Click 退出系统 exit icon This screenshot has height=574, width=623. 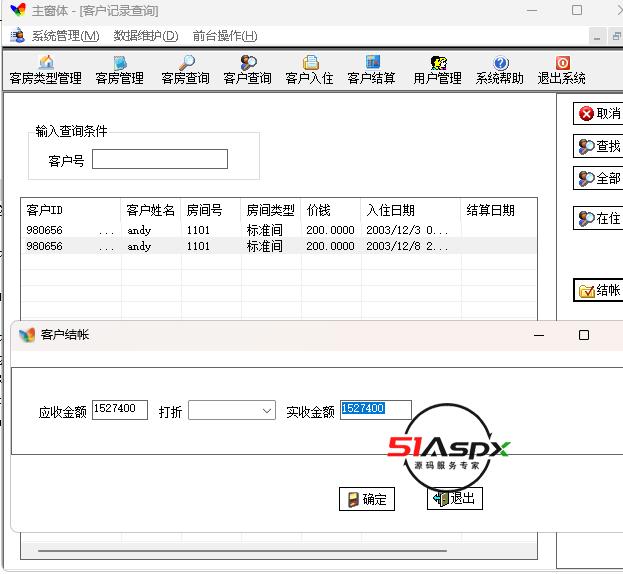[563, 62]
